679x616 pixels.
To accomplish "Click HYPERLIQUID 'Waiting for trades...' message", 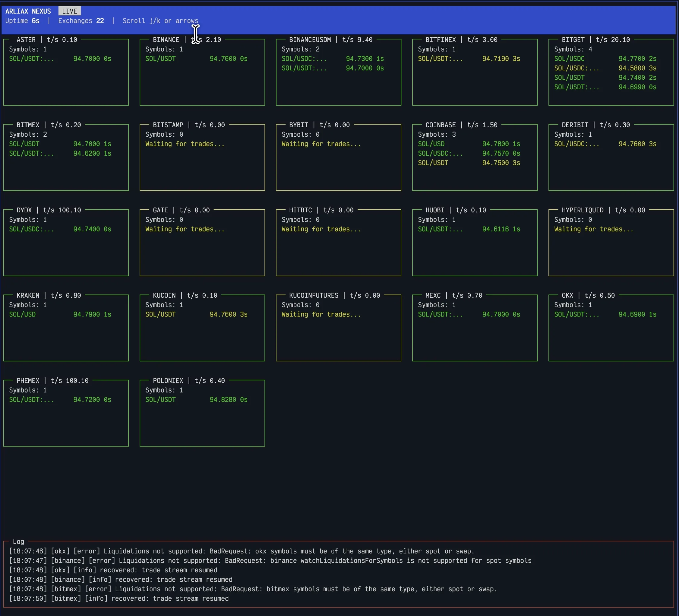I will point(594,230).
